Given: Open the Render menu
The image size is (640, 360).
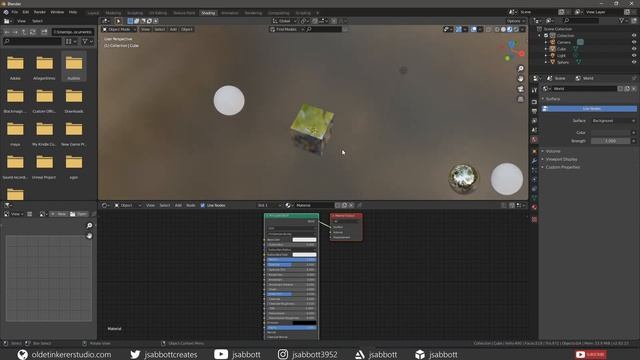Looking at the screenshot, I should coord(40,12).
